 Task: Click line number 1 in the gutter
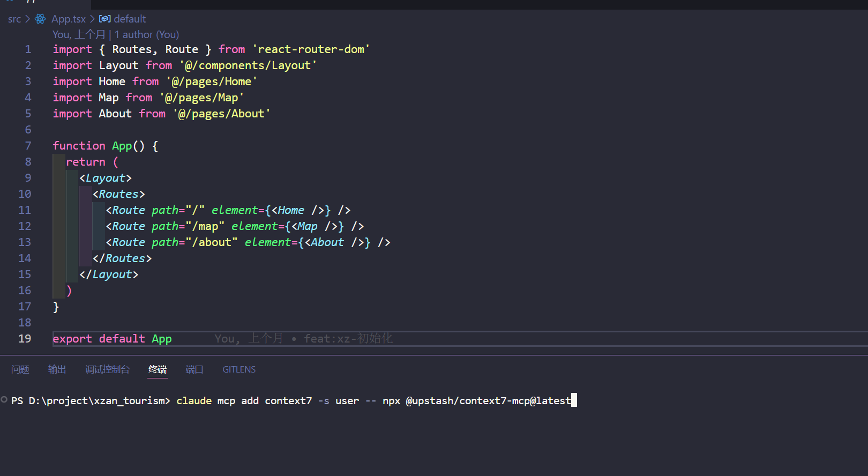click(28, 49)
